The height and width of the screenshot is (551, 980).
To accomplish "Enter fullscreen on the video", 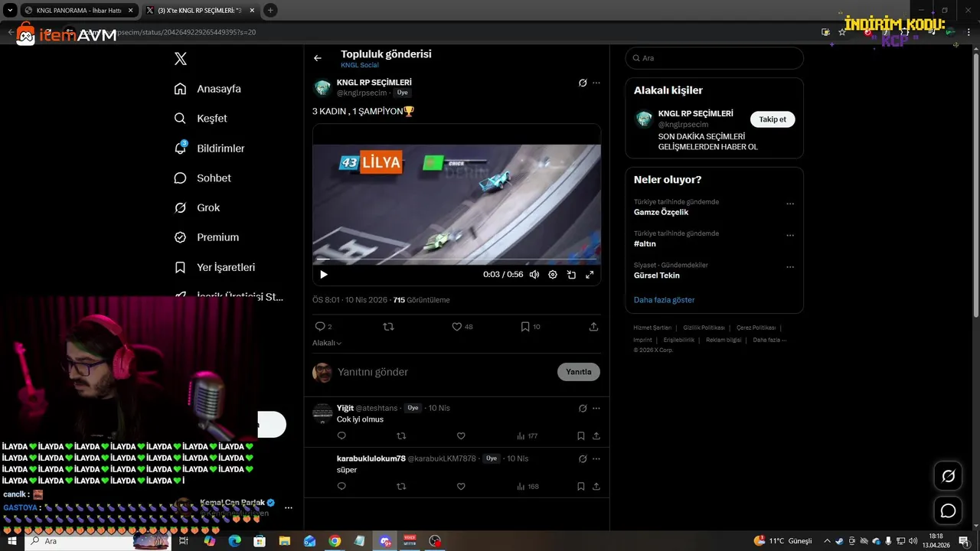I will pyautogui.click(x=590, y=274).
